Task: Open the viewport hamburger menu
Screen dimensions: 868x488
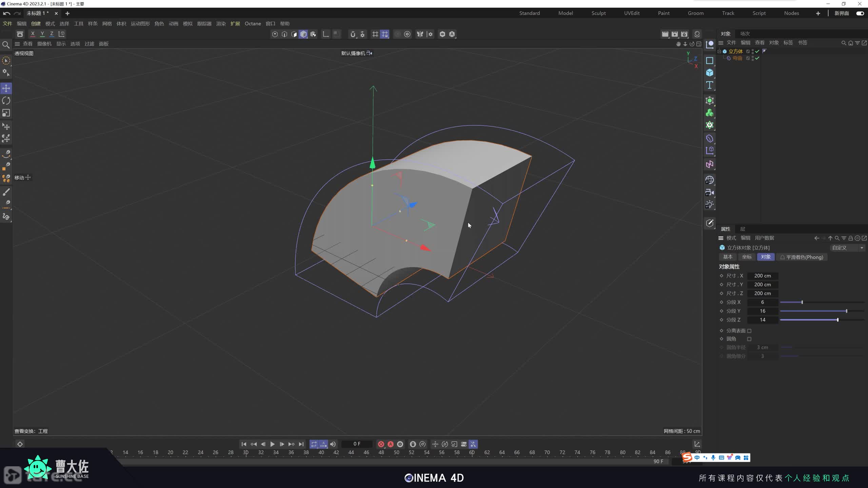Action: tap(17, 44)
